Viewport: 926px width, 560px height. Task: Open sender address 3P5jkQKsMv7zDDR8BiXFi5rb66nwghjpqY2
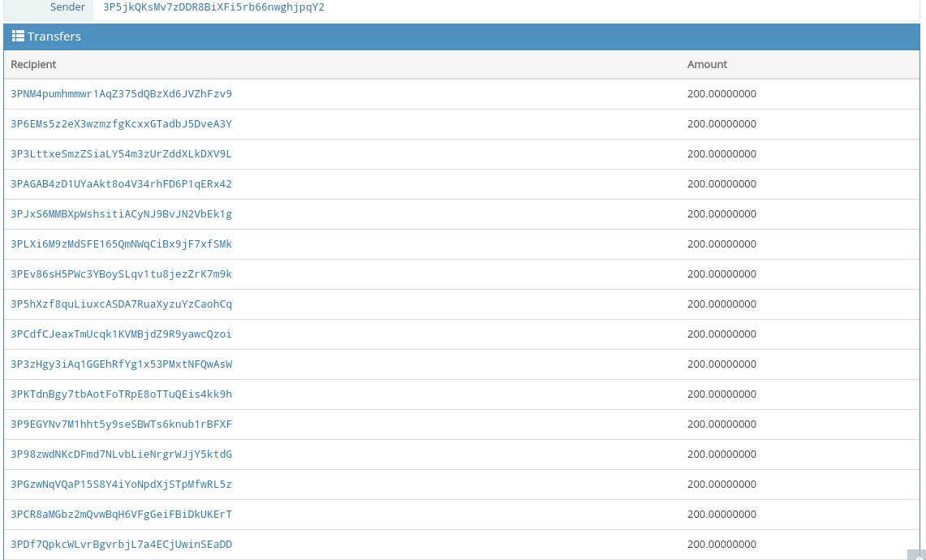213,7
